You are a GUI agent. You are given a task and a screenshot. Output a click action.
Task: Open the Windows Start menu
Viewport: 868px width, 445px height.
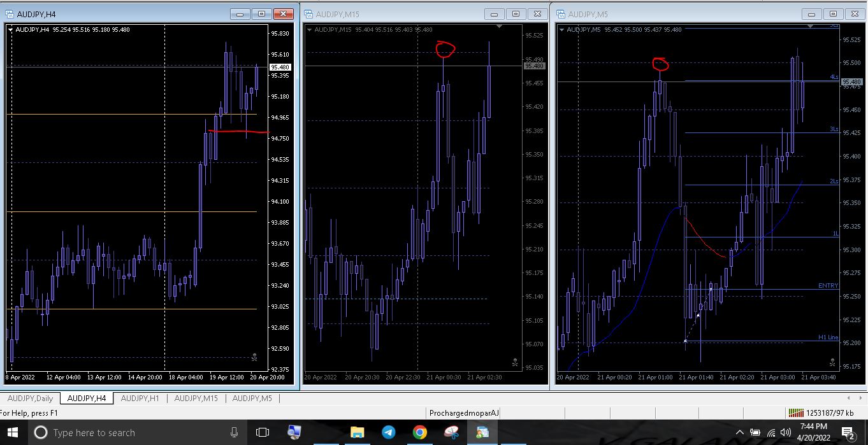pyautogui.click(x=11, y=432)
